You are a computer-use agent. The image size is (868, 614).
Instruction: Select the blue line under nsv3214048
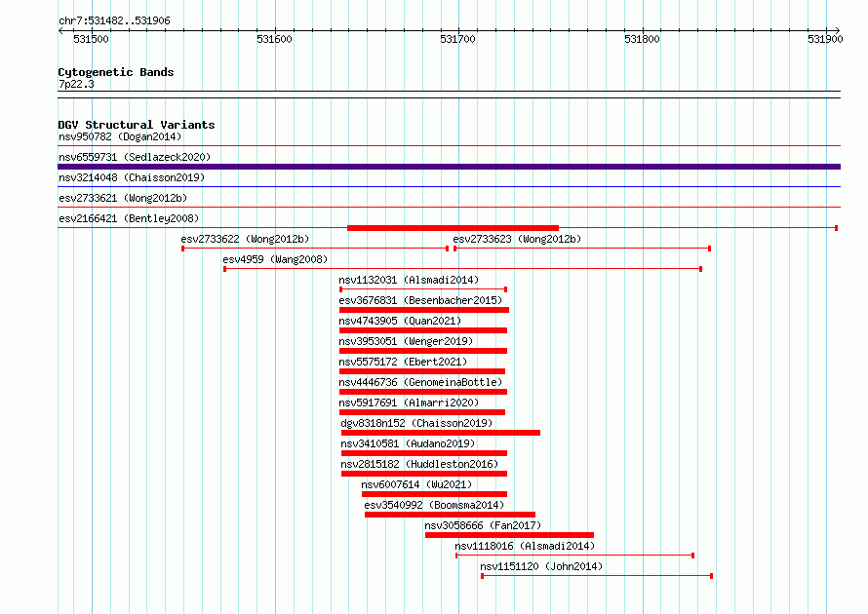[449, 187]
